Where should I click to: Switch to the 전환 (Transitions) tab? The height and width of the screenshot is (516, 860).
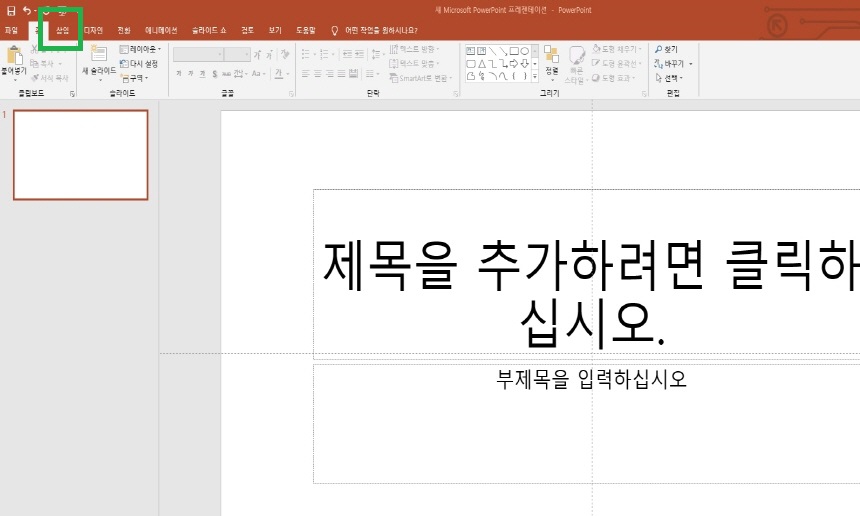pos(124,31)
